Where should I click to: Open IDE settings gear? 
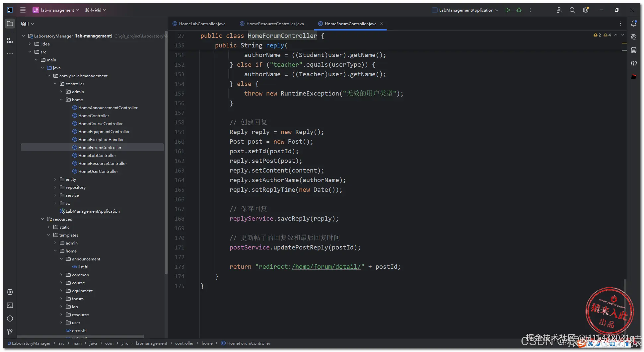(x=586, y=10)
